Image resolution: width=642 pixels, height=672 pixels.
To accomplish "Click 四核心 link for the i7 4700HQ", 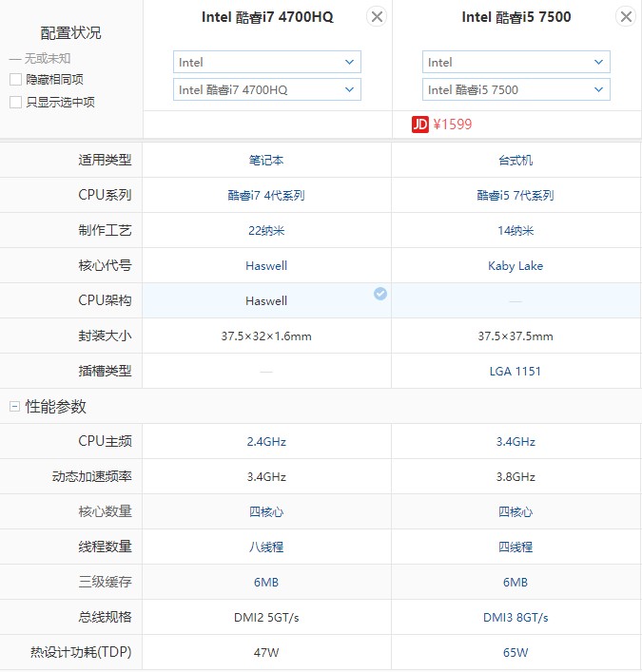I will pyautogui.click(x=266, y=511).
